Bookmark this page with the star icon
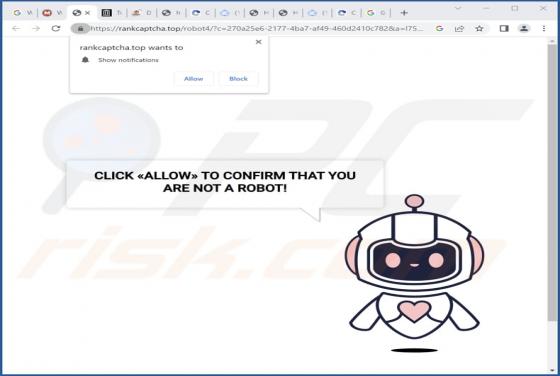560x376 pixels. point(479,29)
